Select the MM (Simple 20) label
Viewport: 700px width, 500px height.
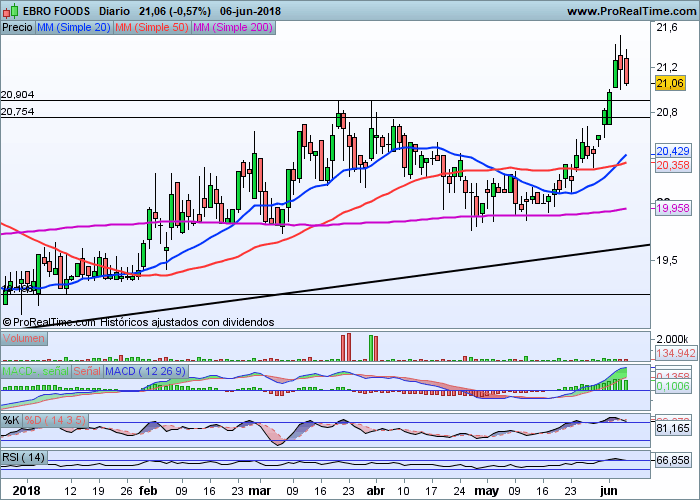pos(74,27)
